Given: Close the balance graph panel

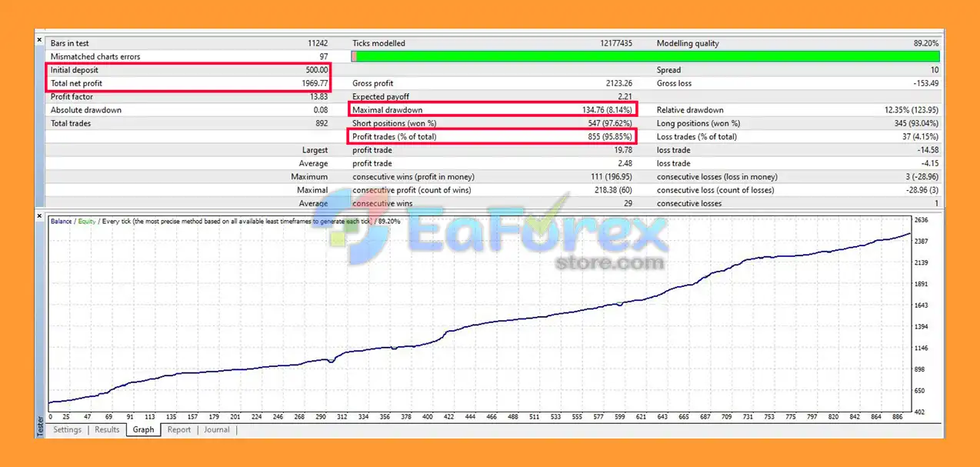Looking at the screenshot, I should [40, 216].
